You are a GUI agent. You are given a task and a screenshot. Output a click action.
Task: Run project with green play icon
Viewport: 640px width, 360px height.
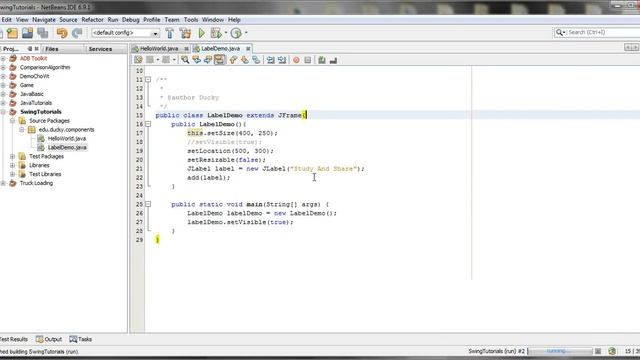click(x=202, y=33)
